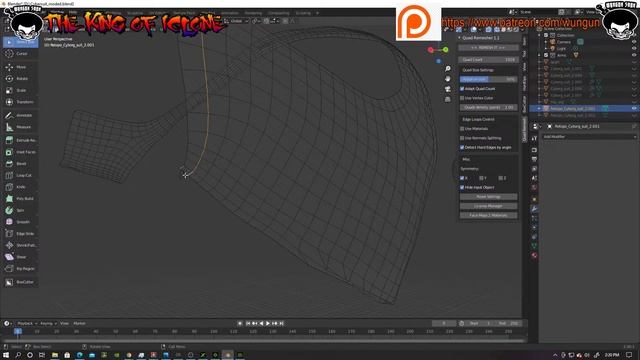The image size is (640, 360).
Task: Click the timeline play button
Action: click(x=268, y=323)
